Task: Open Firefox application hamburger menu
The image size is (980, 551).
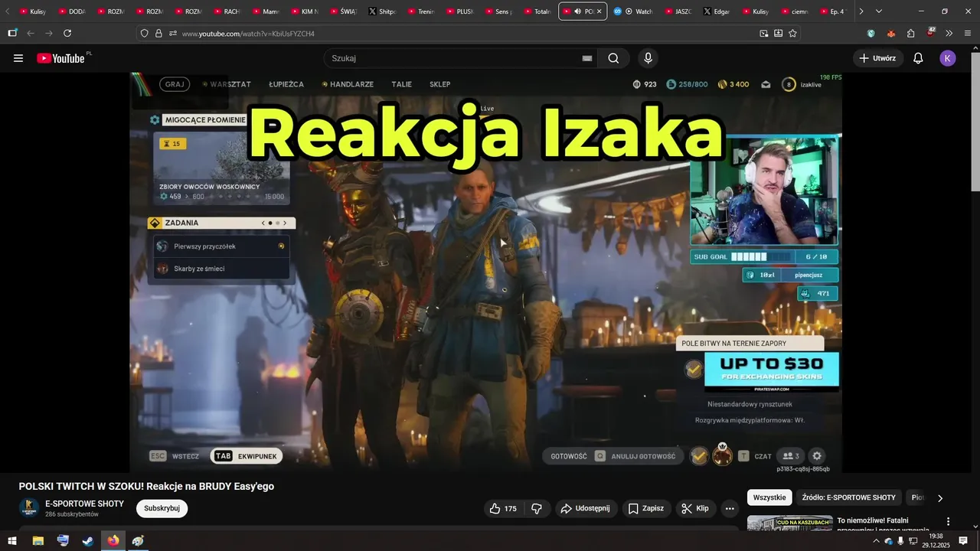Action: pos(966,34)
